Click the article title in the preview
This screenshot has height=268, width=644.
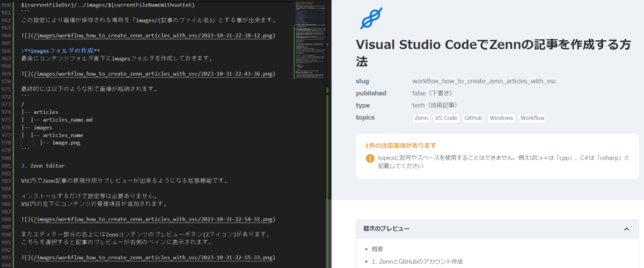tap(493, 54)
